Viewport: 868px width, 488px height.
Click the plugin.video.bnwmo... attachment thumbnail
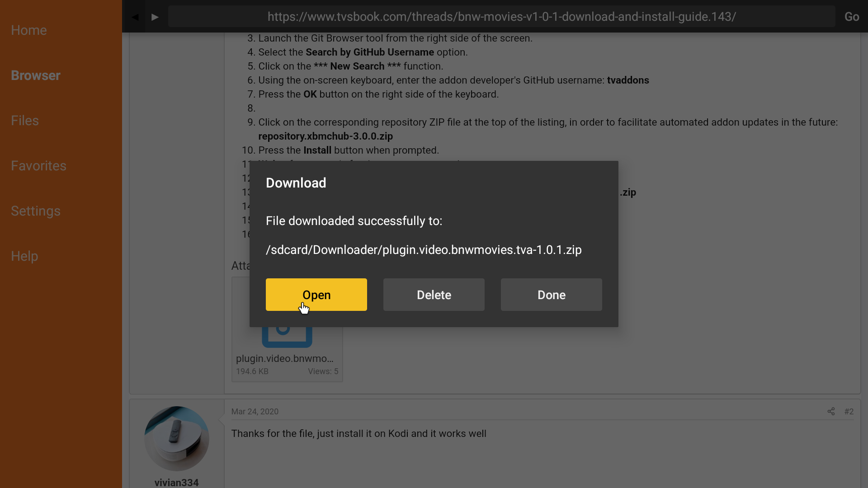pyautogui.click(x=285, y=358)
